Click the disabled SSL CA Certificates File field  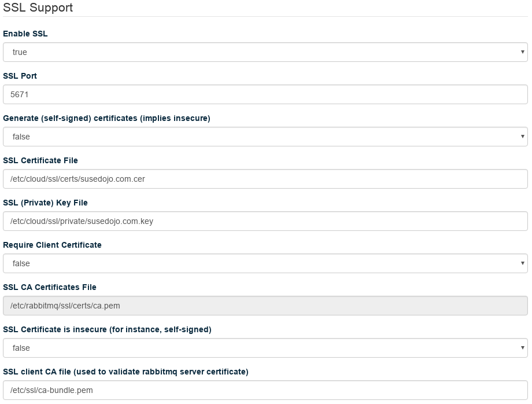point(265,306)
